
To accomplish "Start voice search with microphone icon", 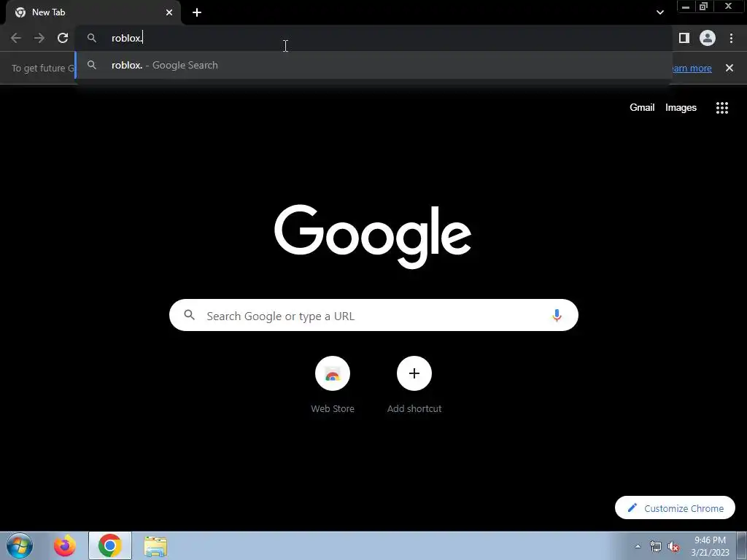I will coord(557,315).
